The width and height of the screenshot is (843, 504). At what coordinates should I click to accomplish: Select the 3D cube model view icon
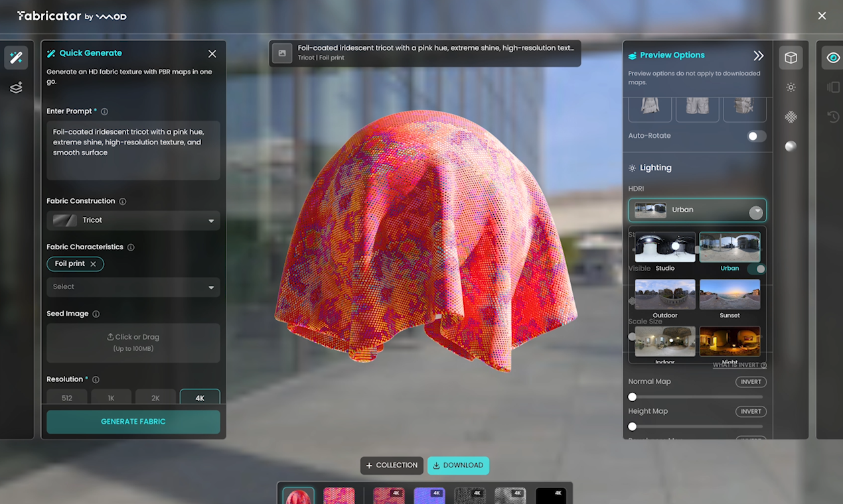pyautogui.click(x=791, y=58)
